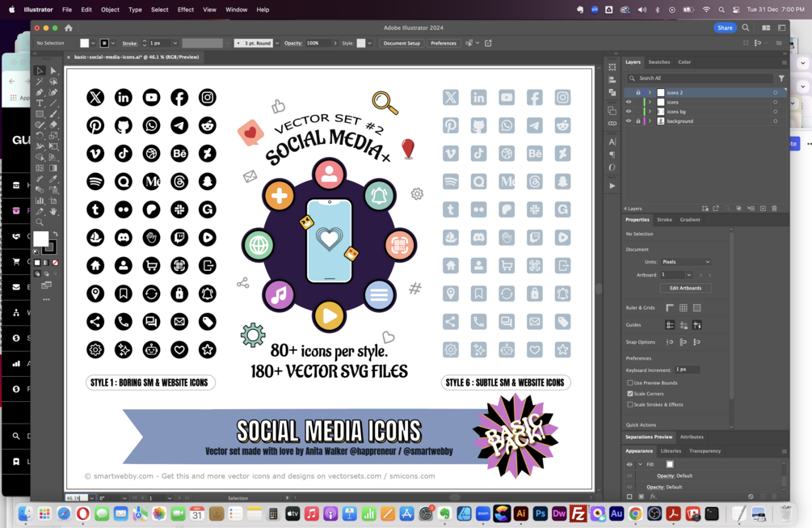The width and height of the screenshot is (812, 528).
Task: Select the Eraser tool
Action: pos(53,125)
